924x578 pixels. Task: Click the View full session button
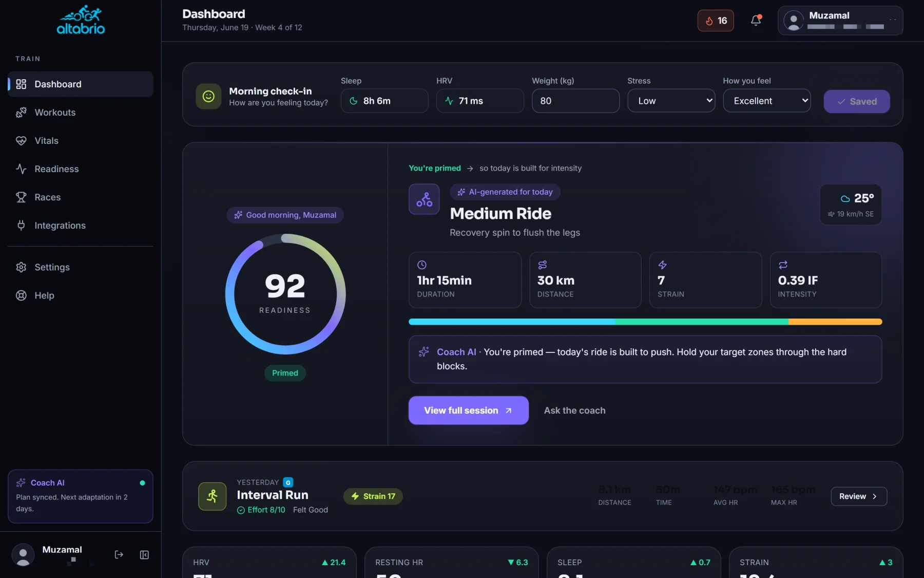(x=468, y=411)
